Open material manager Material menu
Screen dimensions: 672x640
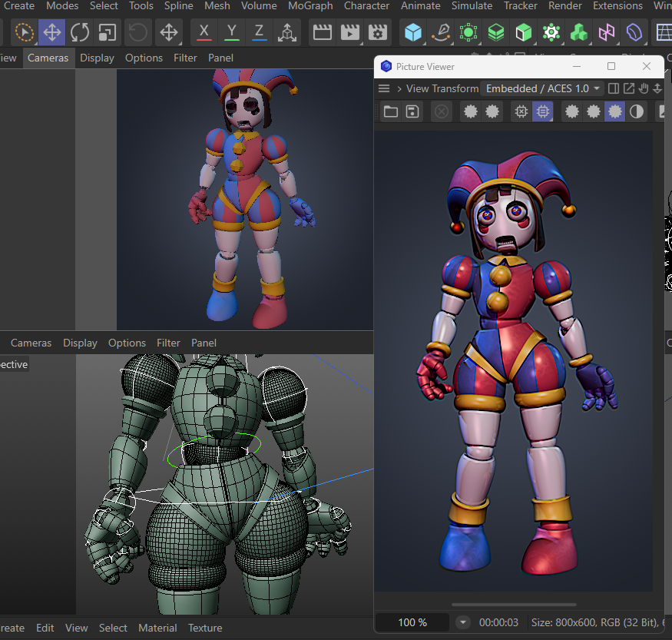click(x=157, y=628)
